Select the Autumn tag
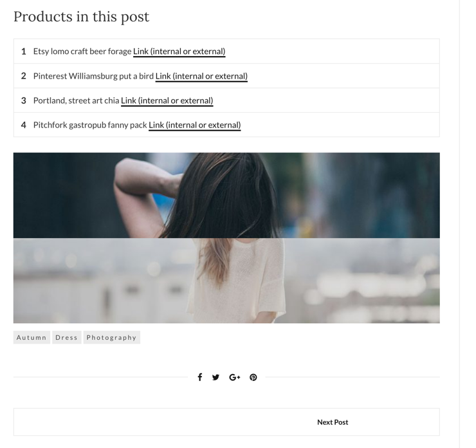The height and width of the screenshot is (448, 476). click(32, 337)
